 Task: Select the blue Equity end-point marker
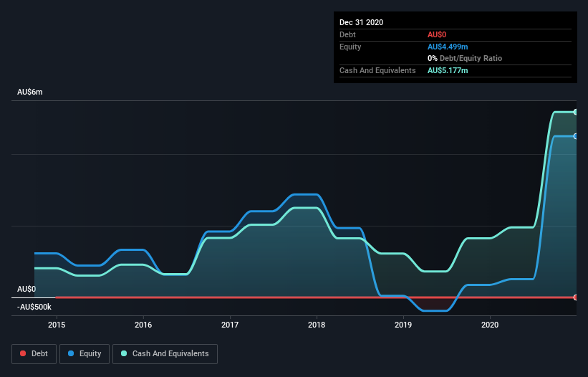pos(576,136)
